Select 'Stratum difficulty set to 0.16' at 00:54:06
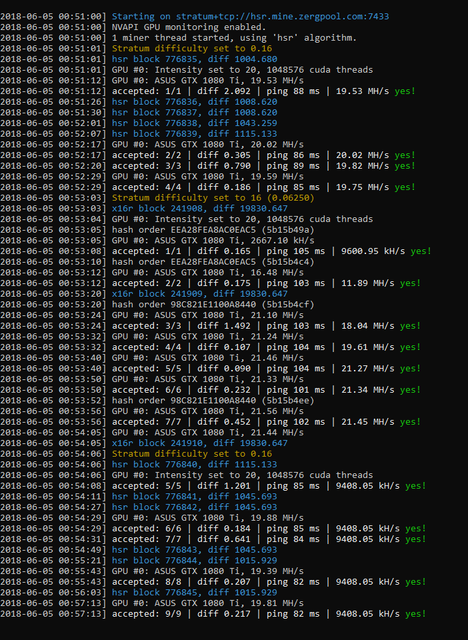Screen dimensions: 468x640 [x=136, y=453]
